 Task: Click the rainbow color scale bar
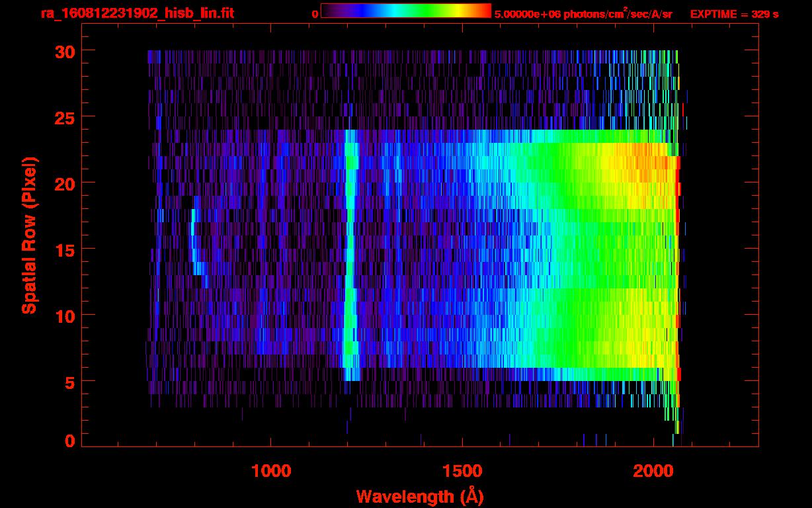pos(406,11)
